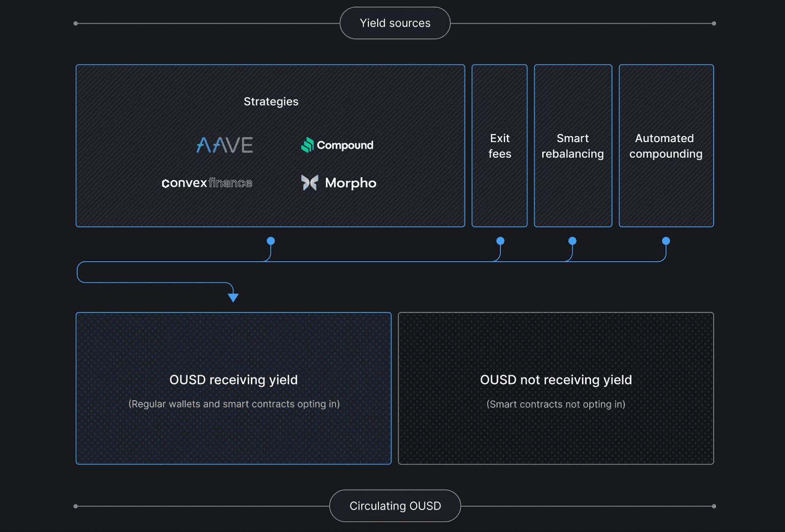This screenshot has height=532, width=785.
Task: Click the Convex Finance logo
Action: click(x=207, y=183)
